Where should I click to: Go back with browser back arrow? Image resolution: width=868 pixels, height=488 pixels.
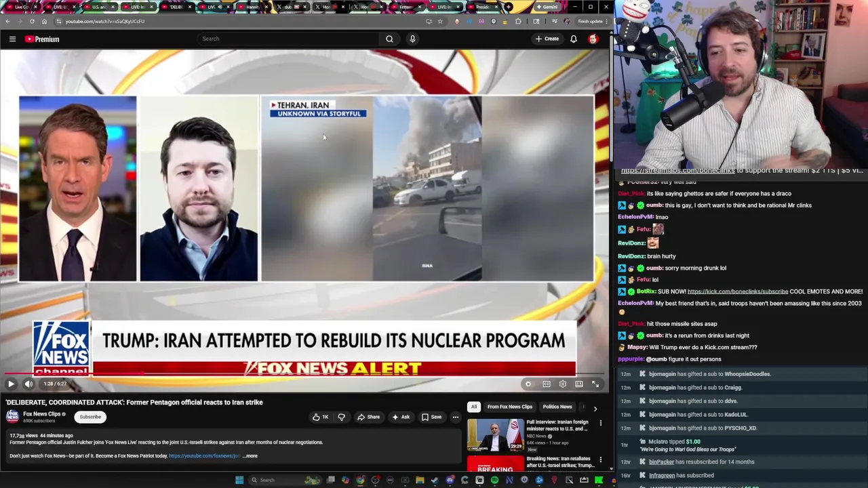[7, 21]
